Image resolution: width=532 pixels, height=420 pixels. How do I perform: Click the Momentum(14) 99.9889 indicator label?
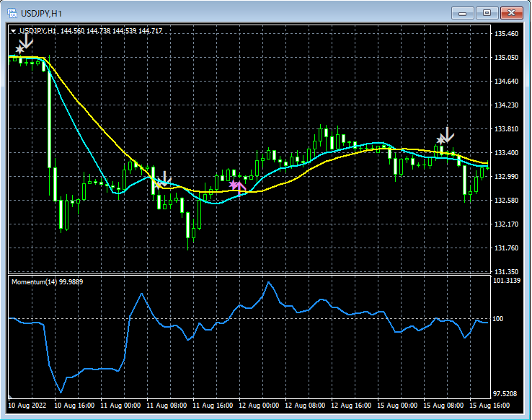point(47,282)
